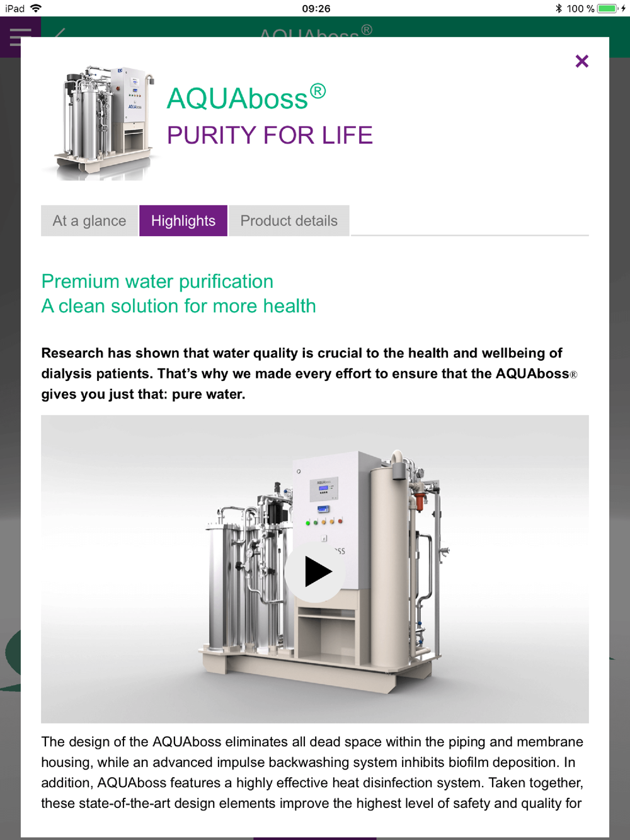630x840 pixels.
Task: Open the hamburger menu icon
Action: [20, 37]
